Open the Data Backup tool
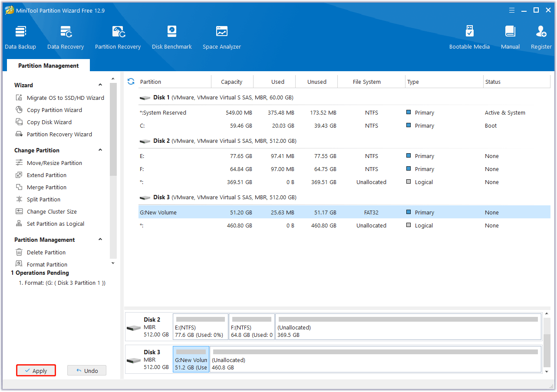557x392 pixels. (20, 37)
